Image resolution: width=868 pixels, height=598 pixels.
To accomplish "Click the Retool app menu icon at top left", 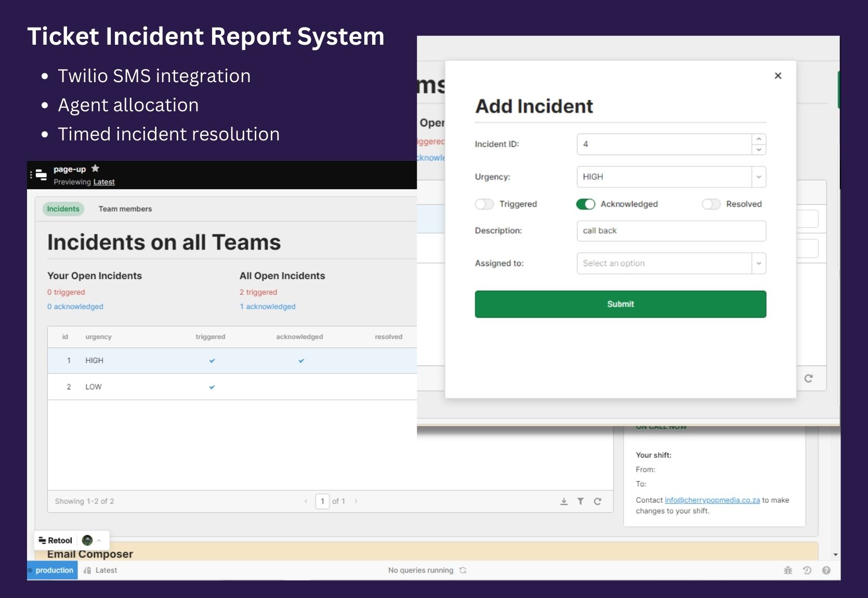I will (41, 175).
